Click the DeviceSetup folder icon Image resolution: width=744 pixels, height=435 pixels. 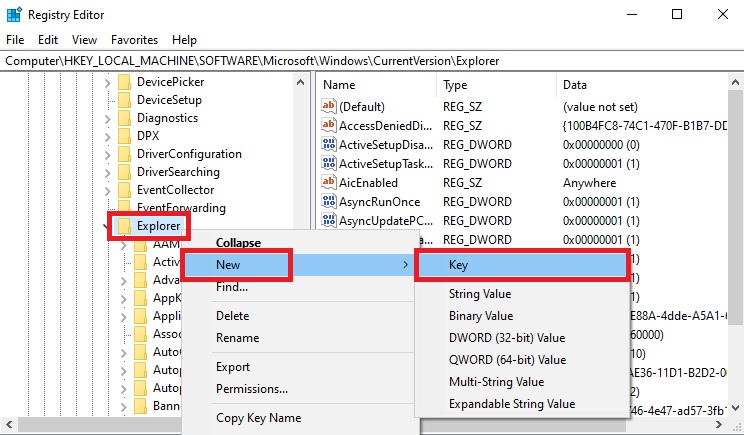click(x=124, y=100)
